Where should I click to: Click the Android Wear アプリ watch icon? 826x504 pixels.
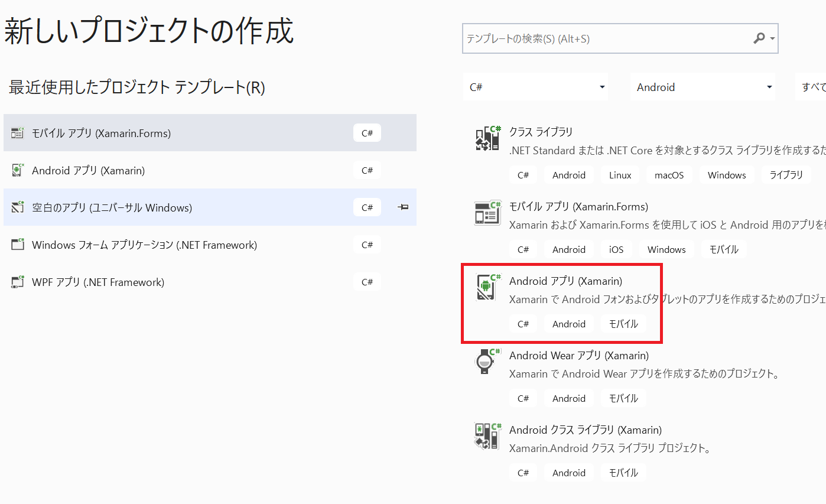coord(488,362)
